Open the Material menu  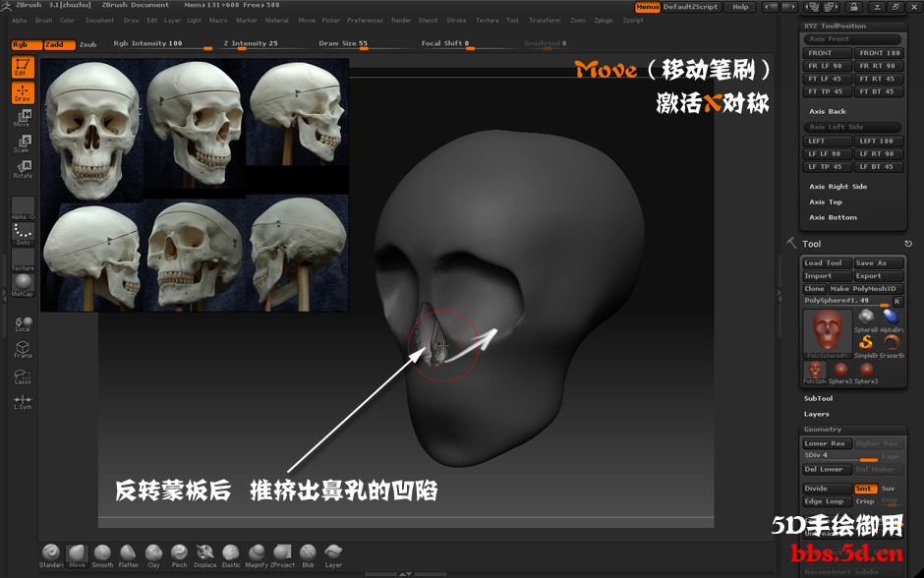click(x=276, y=20)
